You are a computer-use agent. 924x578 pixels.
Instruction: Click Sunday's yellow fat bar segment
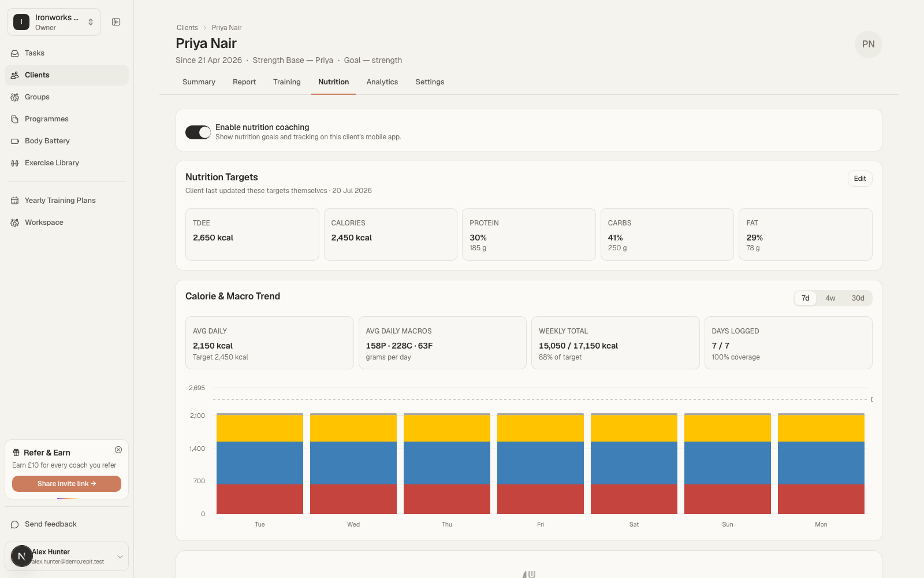click(x=728, y=428)
